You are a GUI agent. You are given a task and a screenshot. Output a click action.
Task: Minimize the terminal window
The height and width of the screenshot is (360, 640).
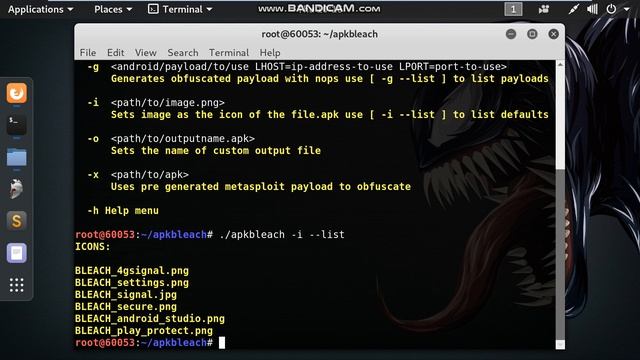click(511, 34)
